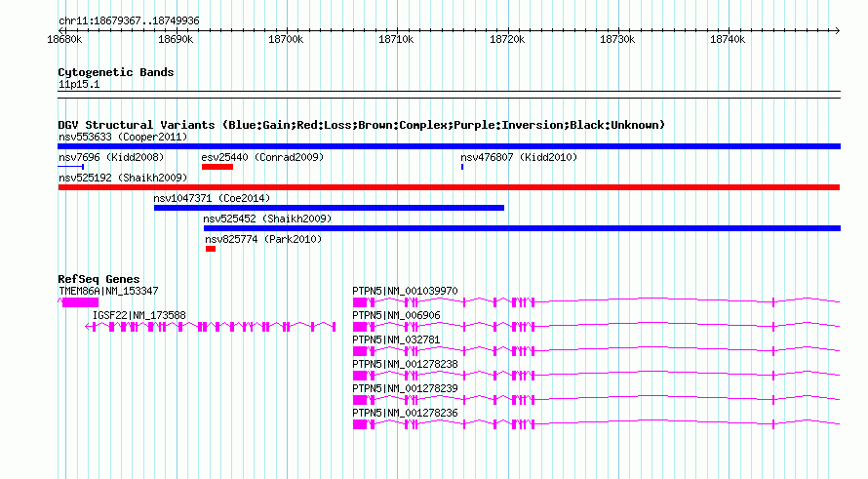
Task: Click the Cytogenetic Bands track title
Action: click(x=116, y=72)
